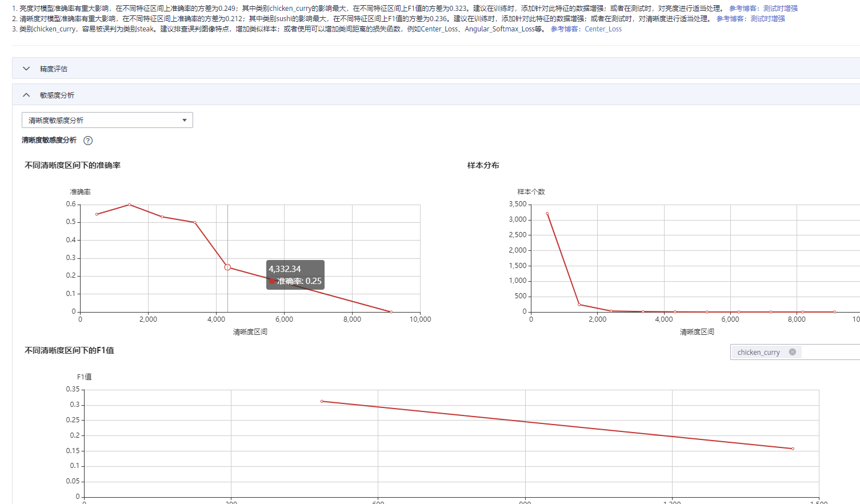Image resolution: width=860 pixels, height=504 pixels.
Task: Click the 准确率 y-axis label
Action: tap(81, 192)
